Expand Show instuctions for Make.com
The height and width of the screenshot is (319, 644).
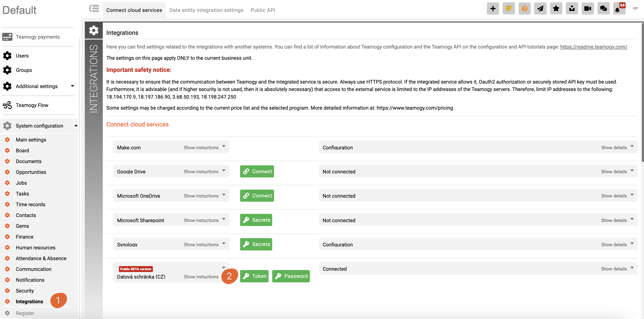coord(204,147)
